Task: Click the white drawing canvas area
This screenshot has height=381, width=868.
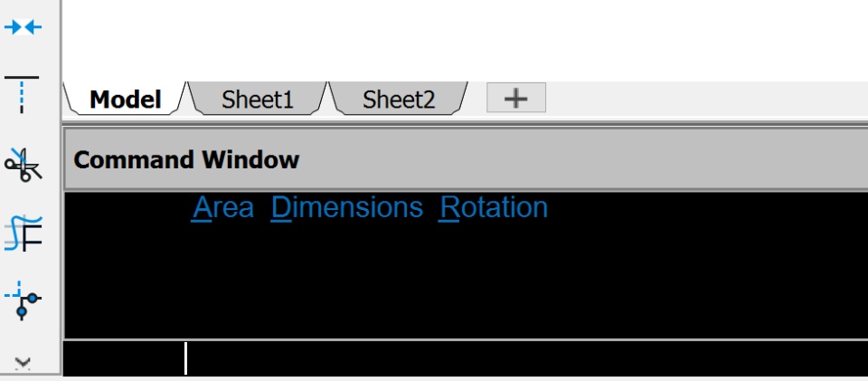Action: 452,41
